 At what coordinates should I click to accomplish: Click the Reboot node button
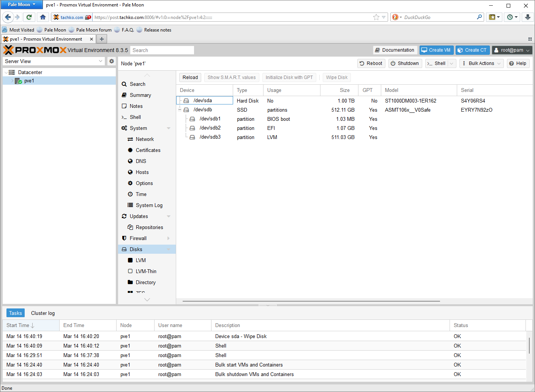pos(371,63)
